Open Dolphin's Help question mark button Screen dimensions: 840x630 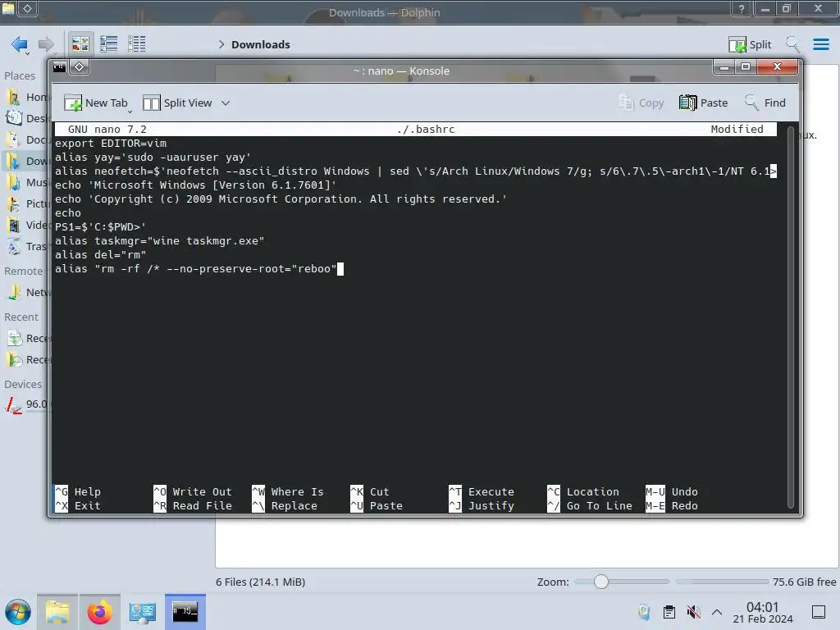click(742, 8)
